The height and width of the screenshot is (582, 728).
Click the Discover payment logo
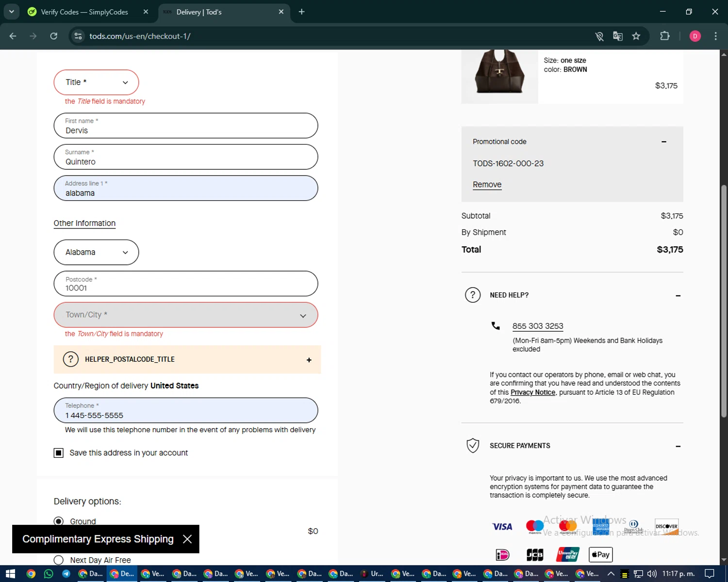click(666, 526)
